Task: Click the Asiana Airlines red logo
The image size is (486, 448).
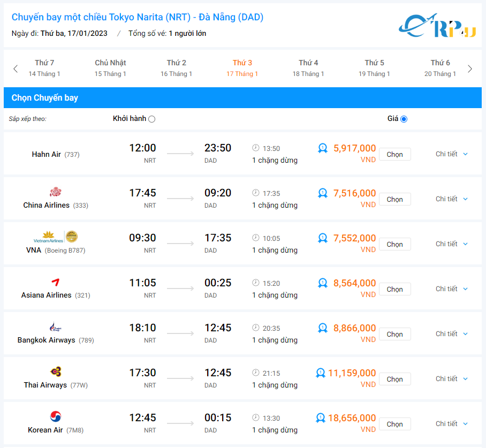Action: (x=56, y=282)
